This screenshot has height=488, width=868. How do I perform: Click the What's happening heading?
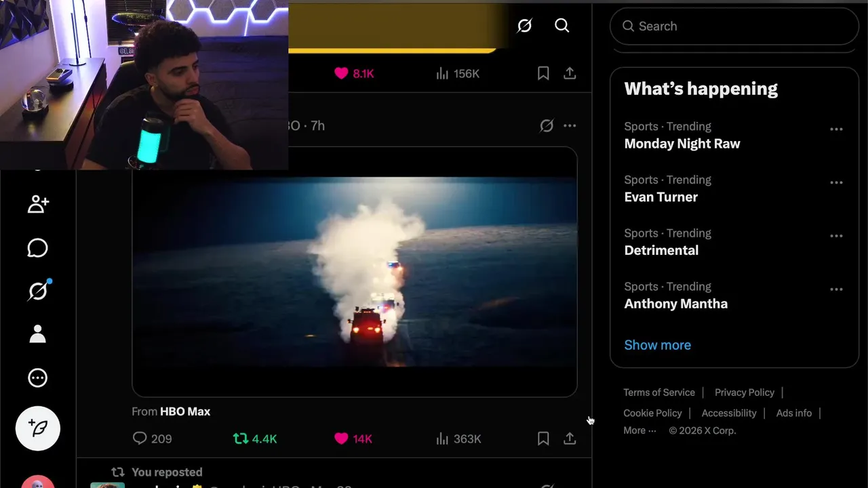(701, 89)
